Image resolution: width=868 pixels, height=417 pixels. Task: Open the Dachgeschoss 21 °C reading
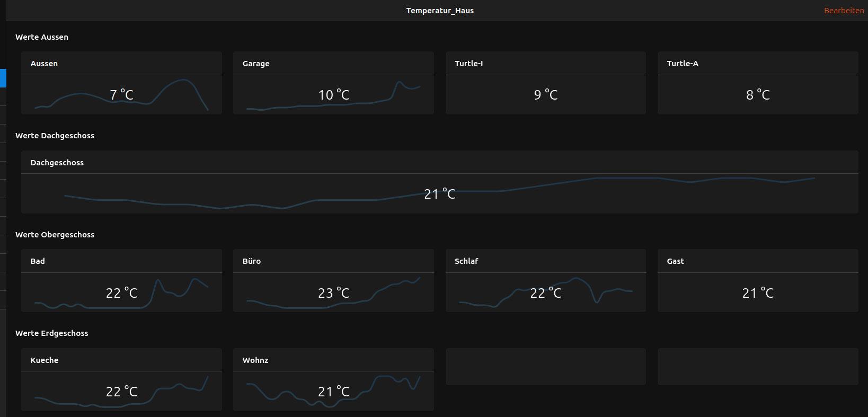tap(439, 194)
